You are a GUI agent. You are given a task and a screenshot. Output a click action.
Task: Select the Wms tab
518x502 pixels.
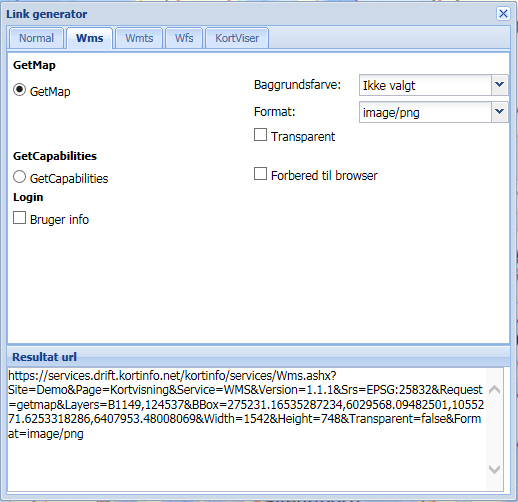pos(89,38)
